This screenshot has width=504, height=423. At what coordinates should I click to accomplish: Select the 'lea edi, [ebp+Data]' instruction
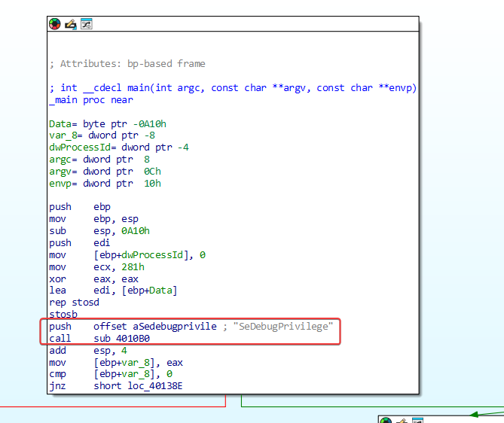pos(113,291)
